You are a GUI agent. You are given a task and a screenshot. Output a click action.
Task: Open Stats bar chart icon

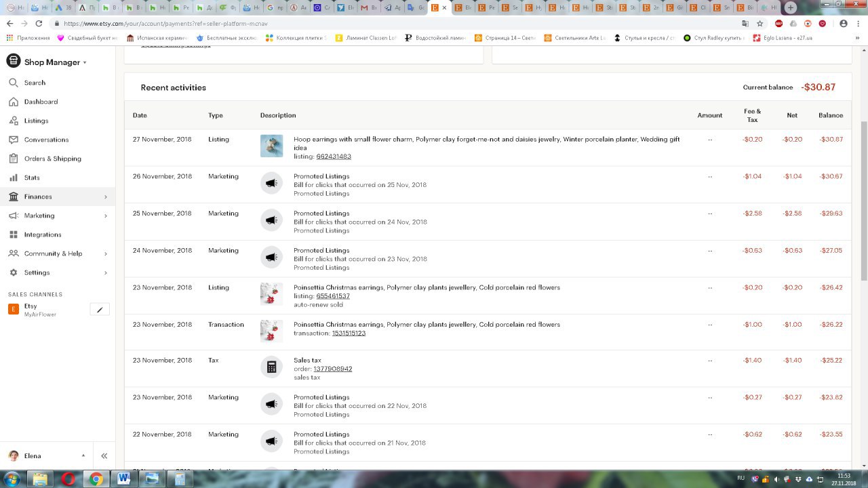click(13, 178)
